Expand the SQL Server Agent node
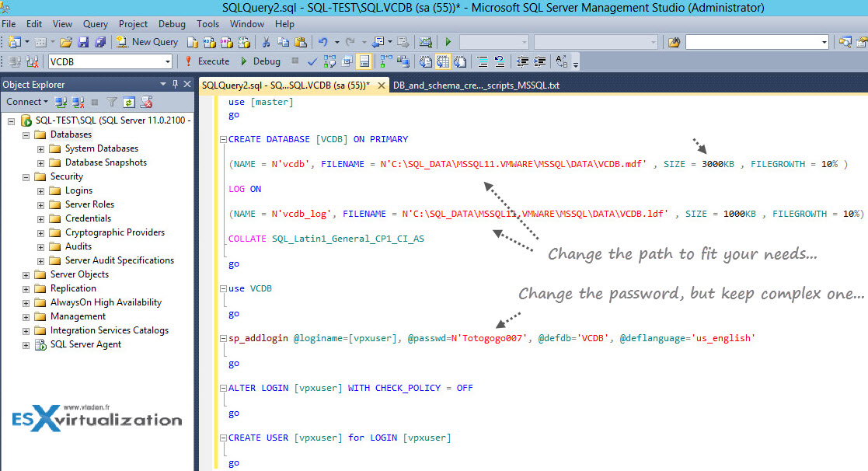Viewport: 868px width, 471px height. pyautogui.click(x=26, y=345)
